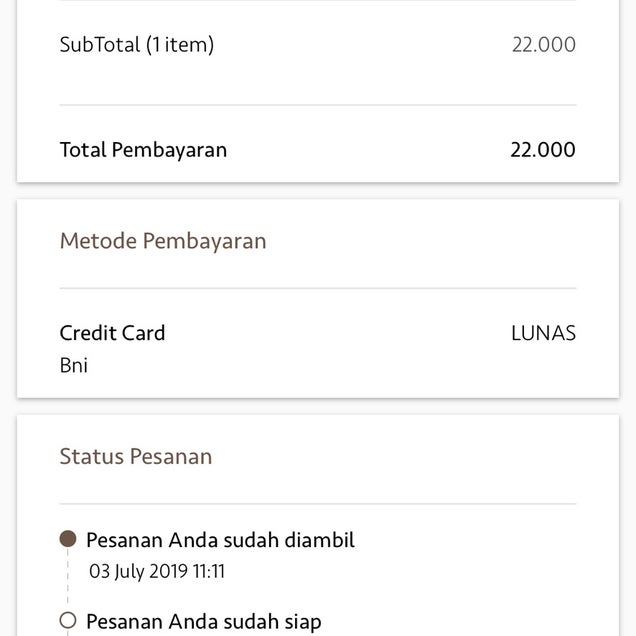Click the 'Total Pembayaran' label
This screenshot has height=636, width=636.
(x=143, y=150)
